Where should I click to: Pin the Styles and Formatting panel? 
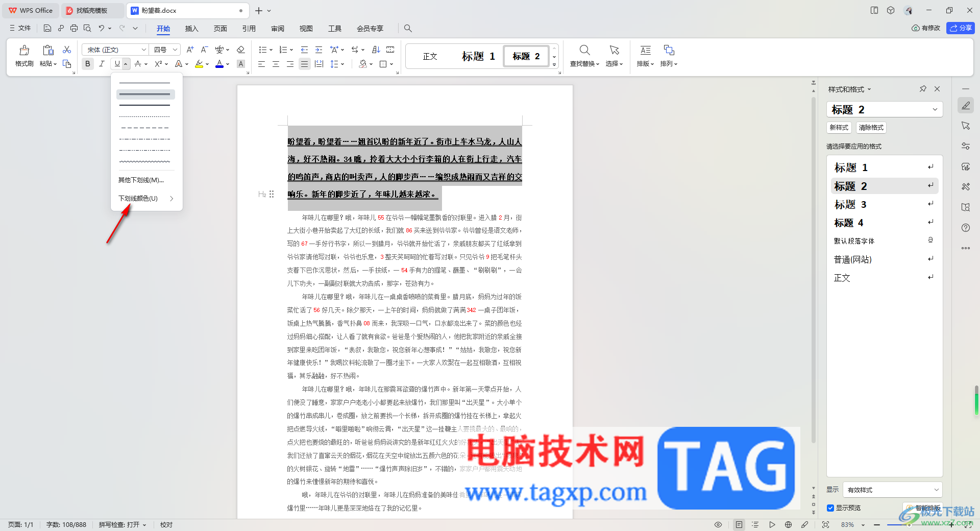923,89
